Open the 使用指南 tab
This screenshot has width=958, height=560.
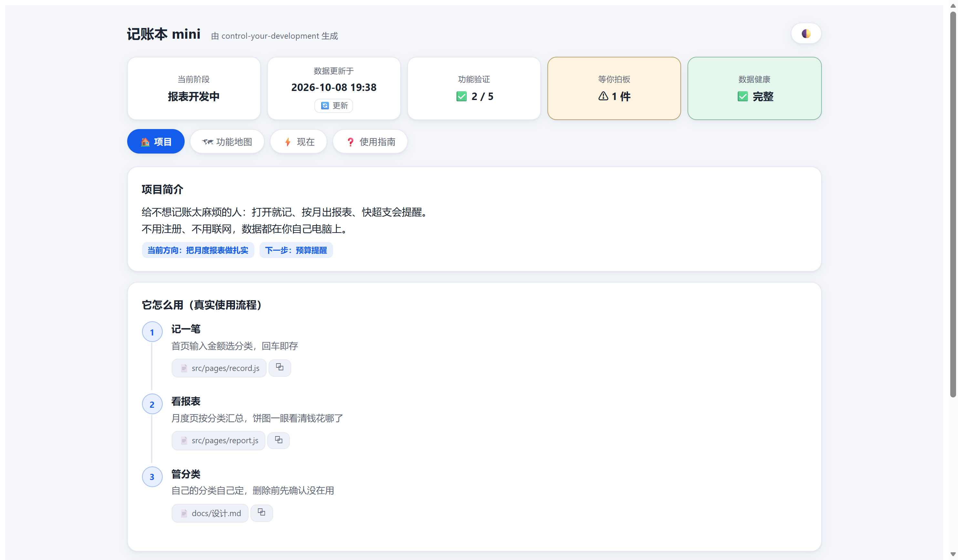click(x=370, y=142)
